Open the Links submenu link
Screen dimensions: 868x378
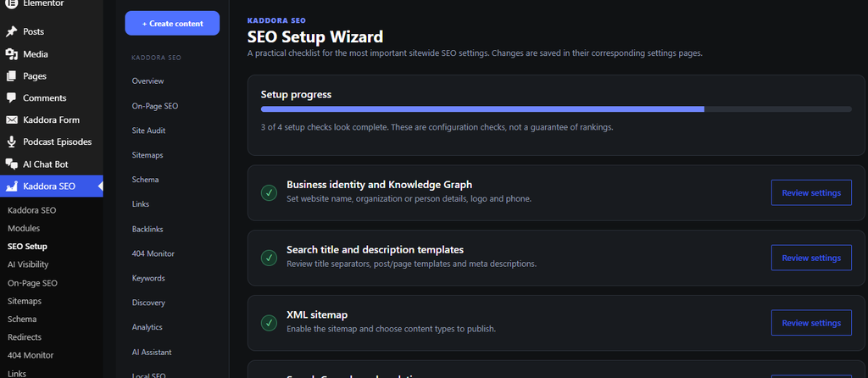[x=17, y=374]
